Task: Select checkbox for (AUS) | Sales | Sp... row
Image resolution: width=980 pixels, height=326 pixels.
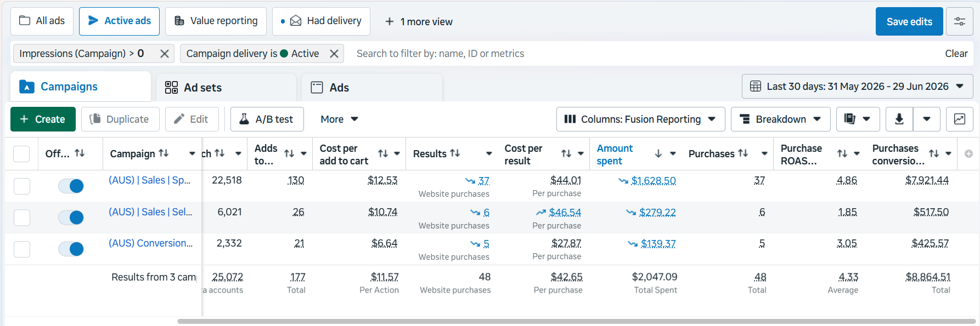Action: click(x=21, y=186)
